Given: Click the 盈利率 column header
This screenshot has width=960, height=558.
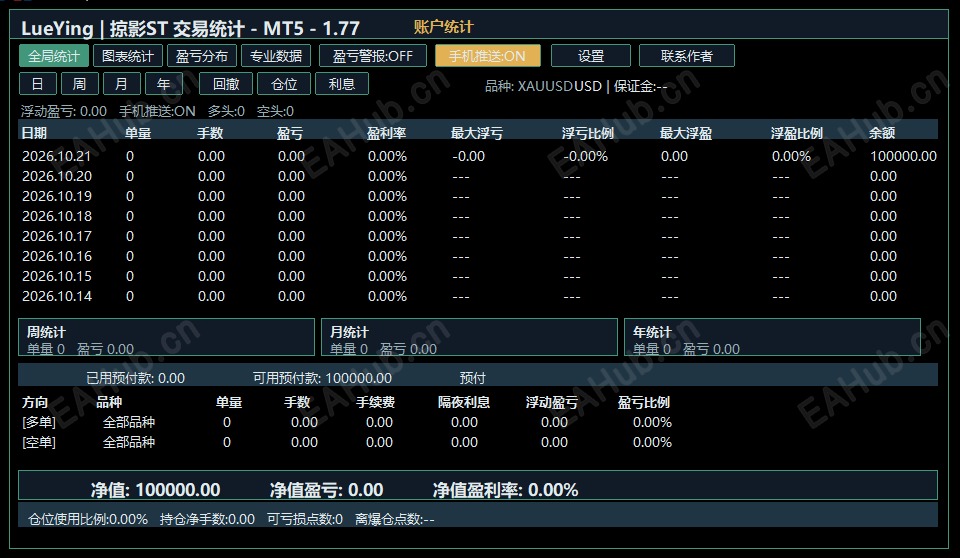Looking at the screenshot, I should coord(387,133).
